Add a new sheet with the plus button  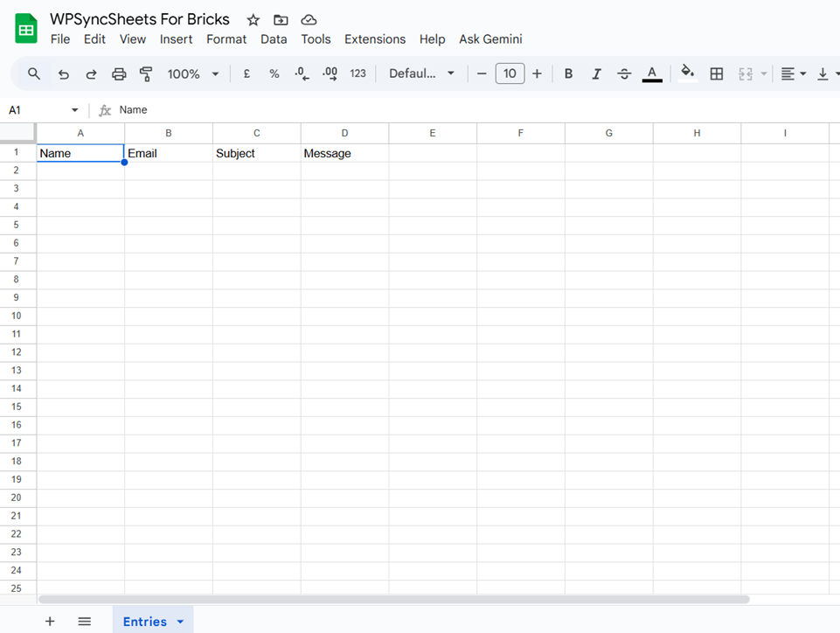[50, 621]
